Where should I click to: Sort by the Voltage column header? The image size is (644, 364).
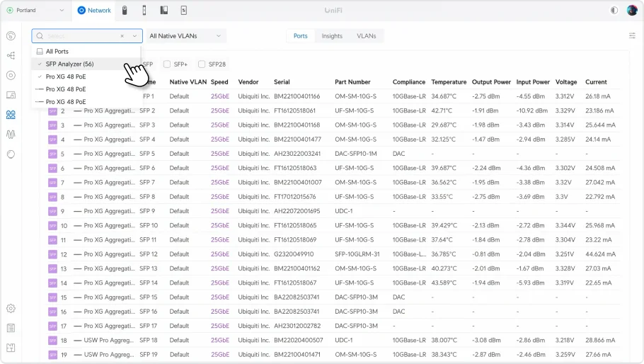pos(566,81)
